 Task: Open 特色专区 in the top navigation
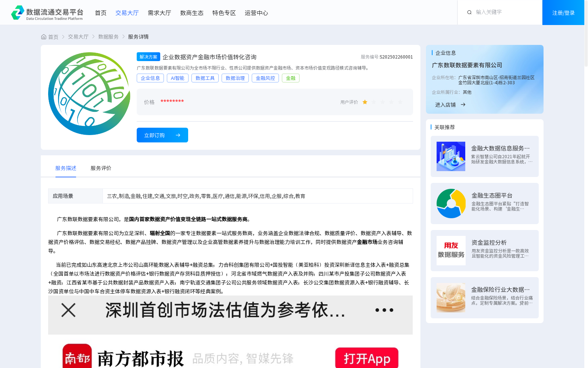tap(224, 13)
